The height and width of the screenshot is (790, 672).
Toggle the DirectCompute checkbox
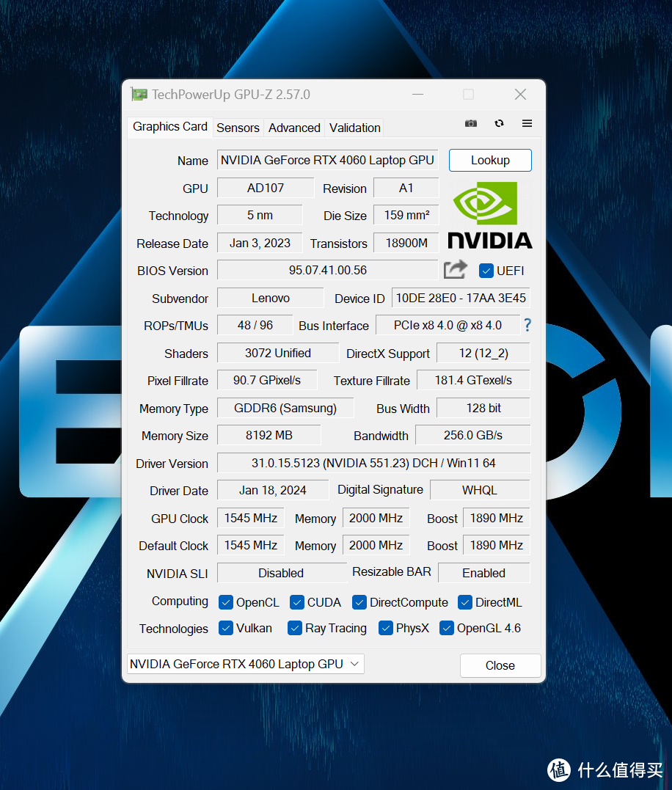tap(359, 602)
